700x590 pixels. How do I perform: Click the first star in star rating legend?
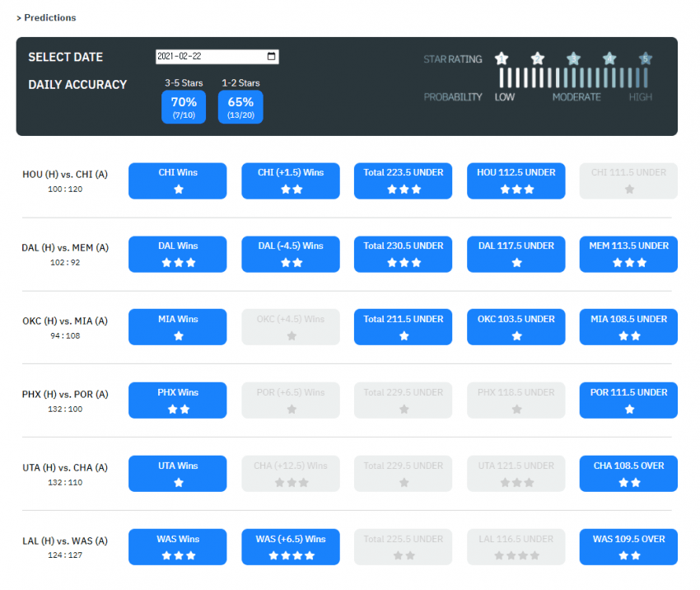tap(502, 59)
